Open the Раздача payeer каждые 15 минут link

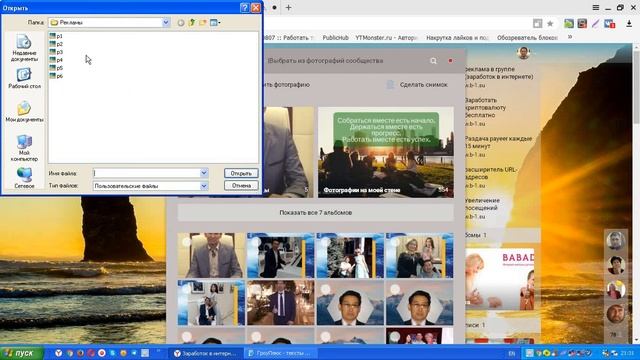point(498,142)
